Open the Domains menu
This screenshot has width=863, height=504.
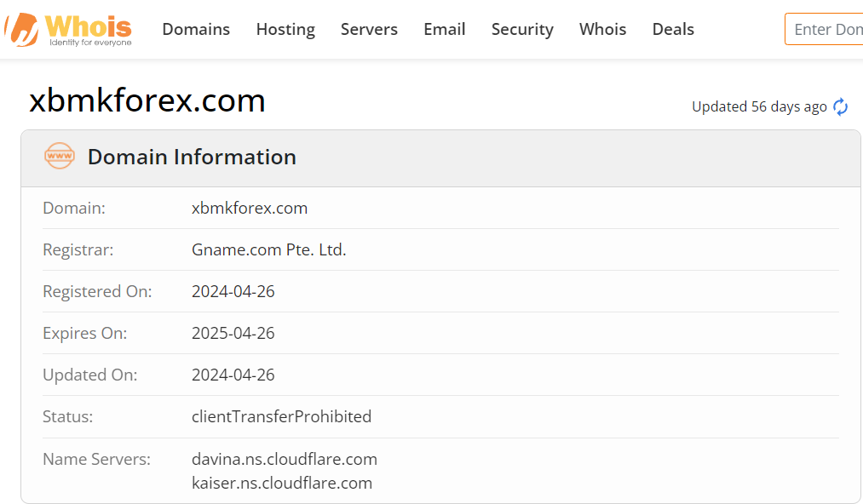coord(196,29)
